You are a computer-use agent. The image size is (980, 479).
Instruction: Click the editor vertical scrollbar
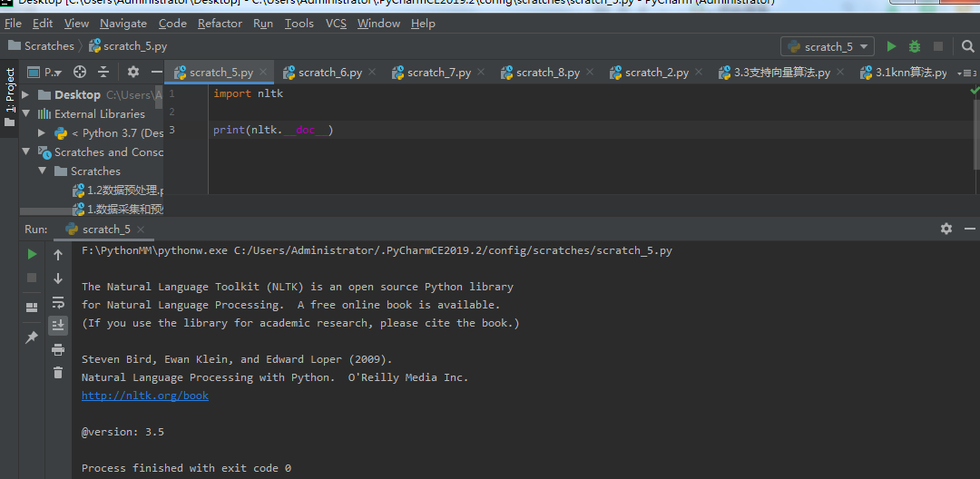click(x=975, y=133)
